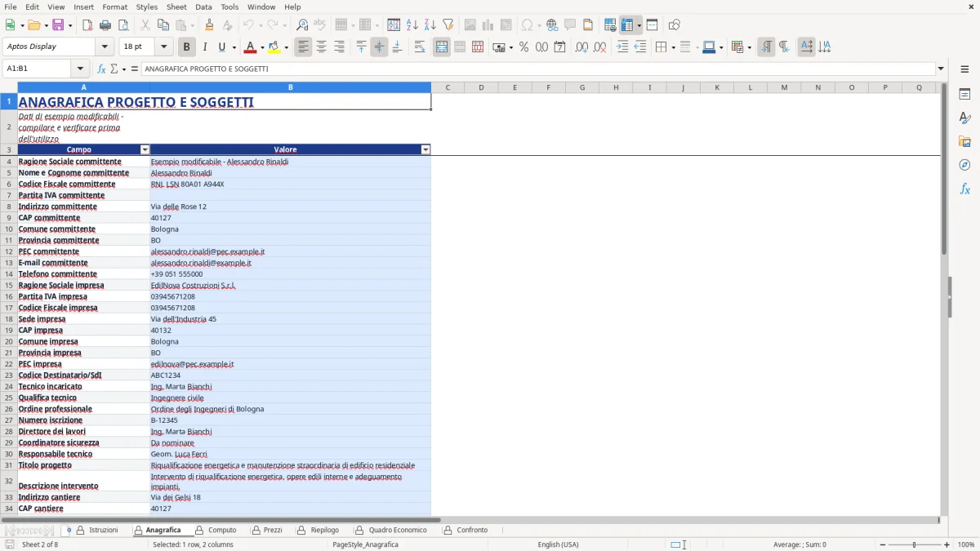This screenshot has height=551, width=980.
Task: Open the Font Size dropdown
Action: click(x=163, y=47)
